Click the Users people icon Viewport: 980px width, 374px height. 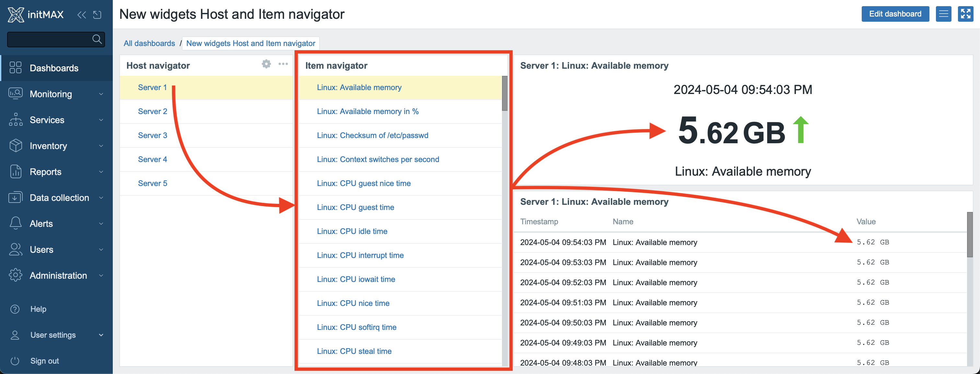16,249
